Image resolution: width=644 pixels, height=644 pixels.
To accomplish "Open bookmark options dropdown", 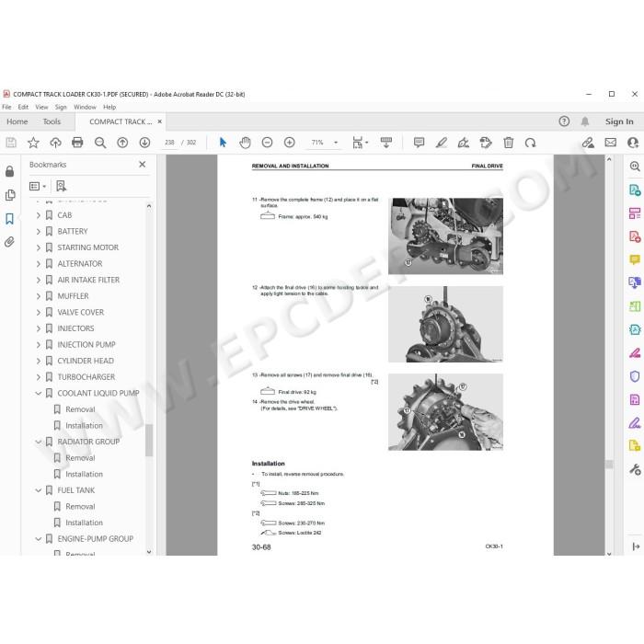I will [38, 187].
